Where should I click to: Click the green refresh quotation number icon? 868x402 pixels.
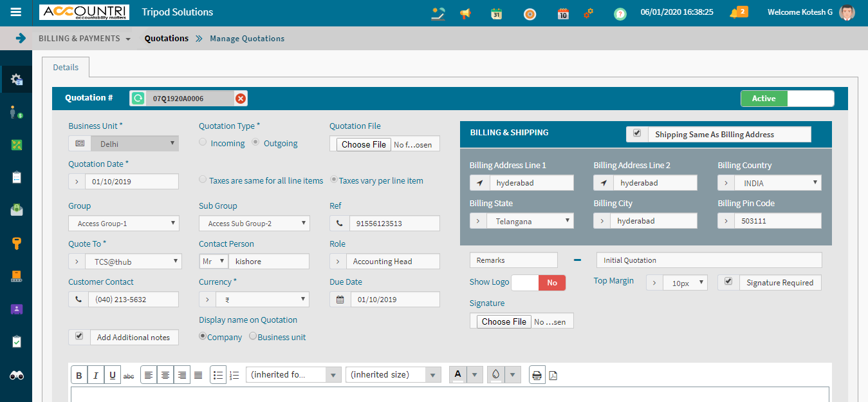tap(138, 99)
